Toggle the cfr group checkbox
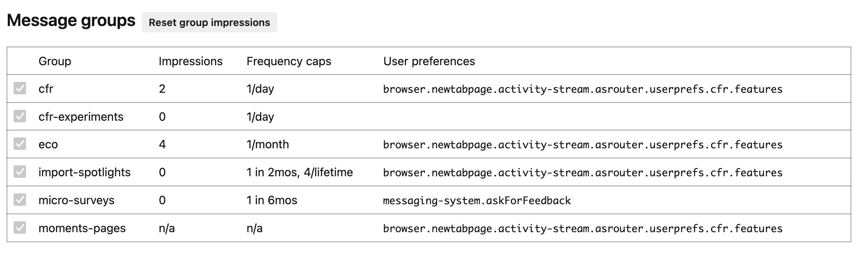868x257 pixels. click(x=20, y=89)
